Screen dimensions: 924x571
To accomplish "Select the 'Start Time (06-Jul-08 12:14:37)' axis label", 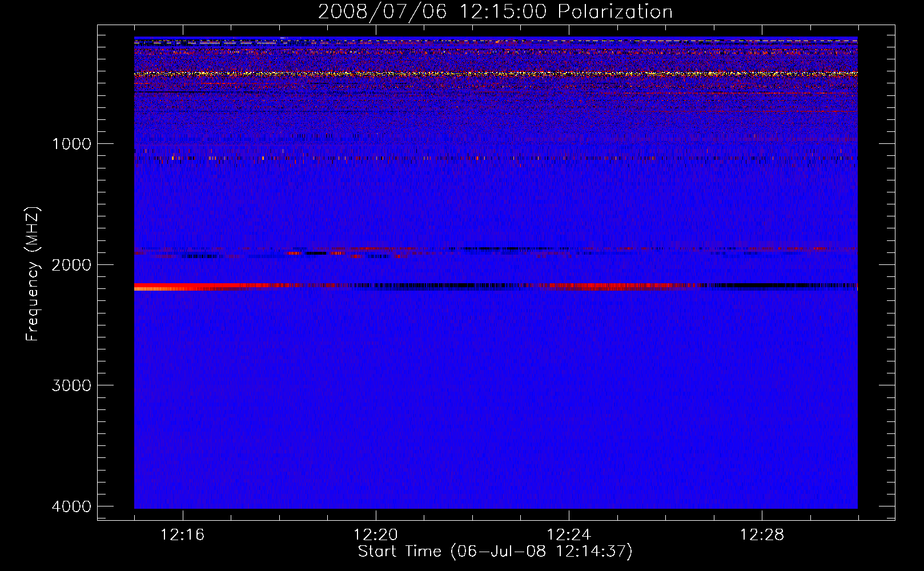I will point(495,552).
